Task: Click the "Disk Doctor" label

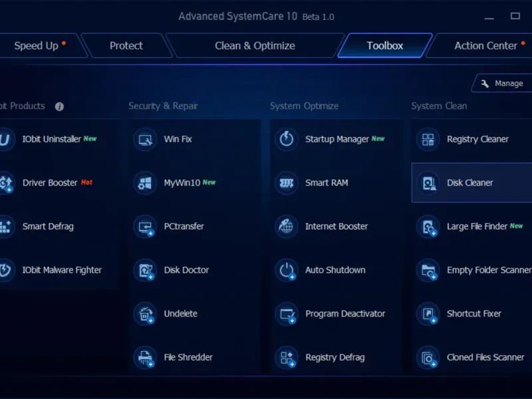Action: (186, 270)
